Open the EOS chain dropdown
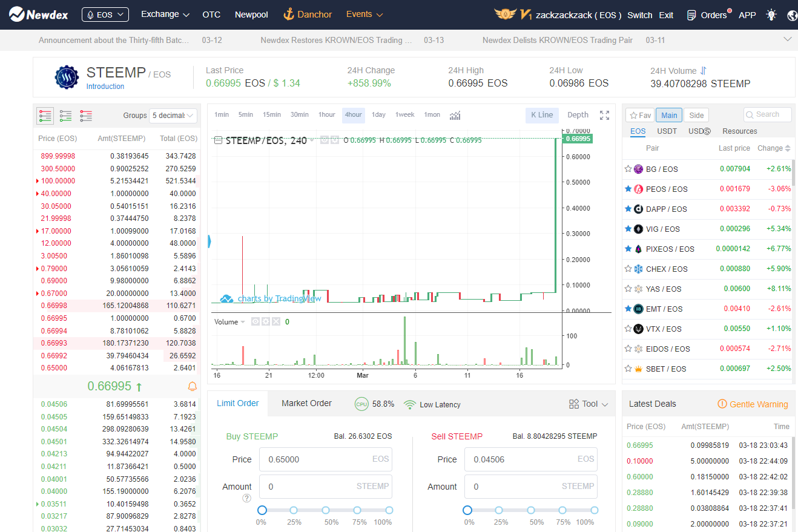This screenshot has width=798, height=532. coord(105,15)
